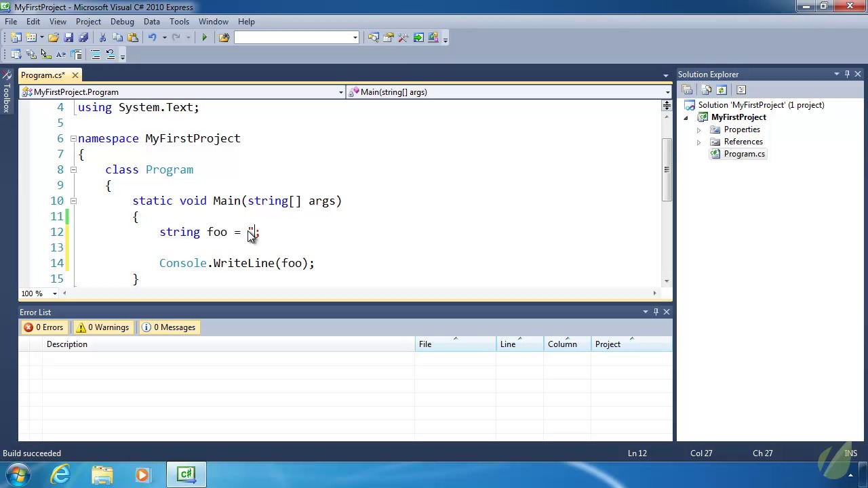Click the View Code icon in Solution Explorer

pos(741,89)
